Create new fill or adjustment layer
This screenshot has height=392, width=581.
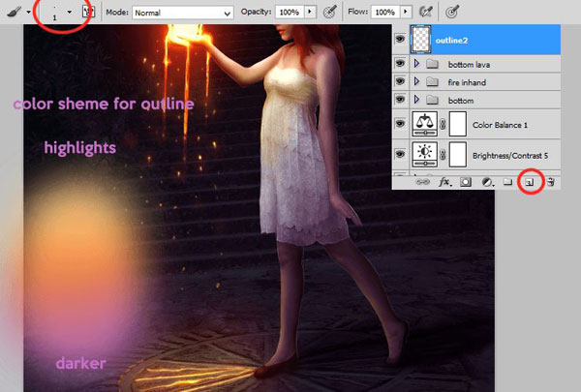tap(487, 182)
